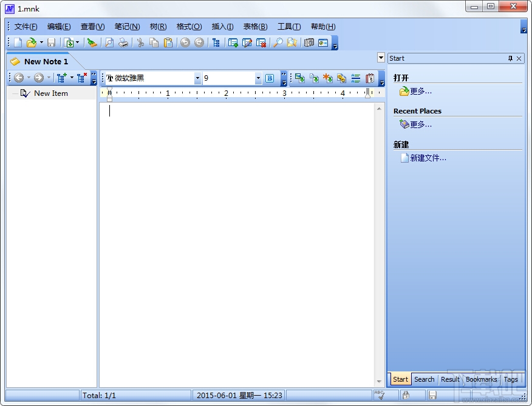Image resolution: width=532 pixels, height=406 pixels.
Task: Edit note properties with the pencil icon
Action: tap(247, 42)
